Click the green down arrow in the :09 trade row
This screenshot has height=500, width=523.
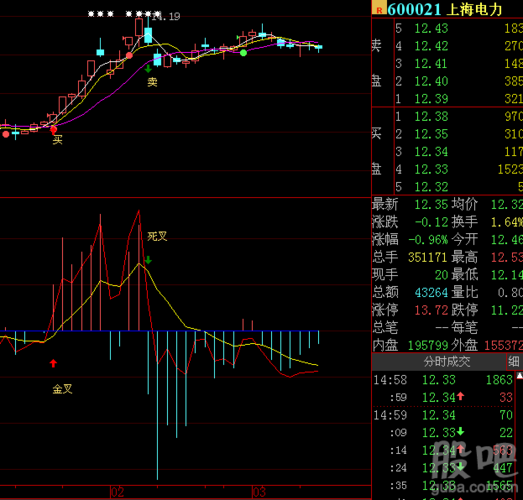coord(460,432)
